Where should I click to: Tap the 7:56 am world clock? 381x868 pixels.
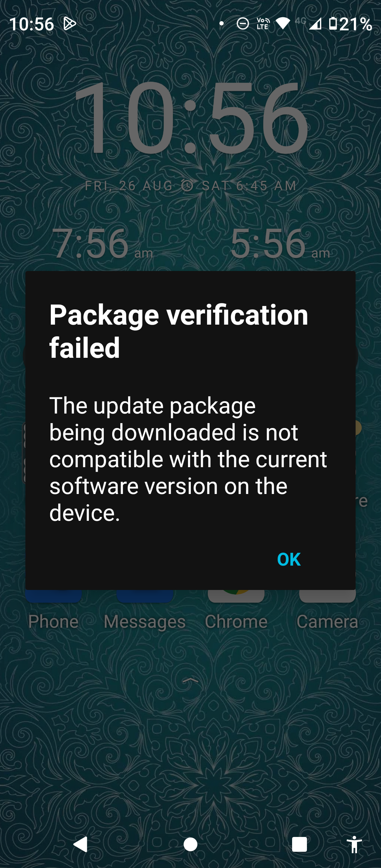click(102, 243)
